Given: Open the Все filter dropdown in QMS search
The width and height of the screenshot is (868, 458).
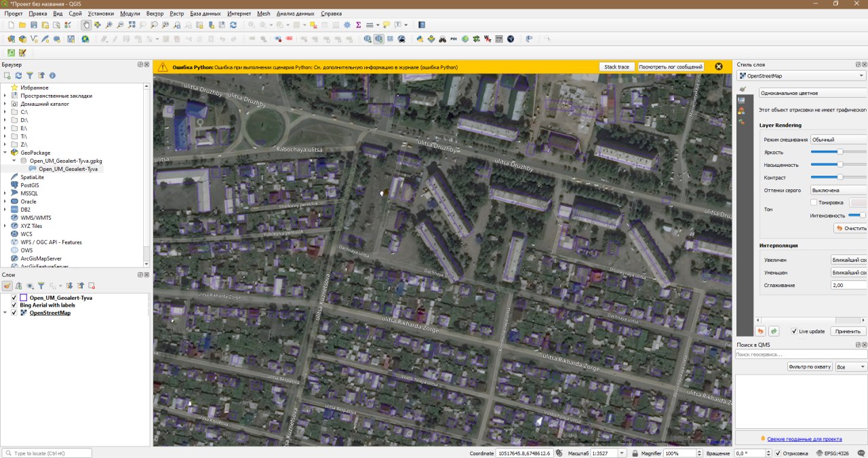Looking at the screenshot, I should (851, 366).
